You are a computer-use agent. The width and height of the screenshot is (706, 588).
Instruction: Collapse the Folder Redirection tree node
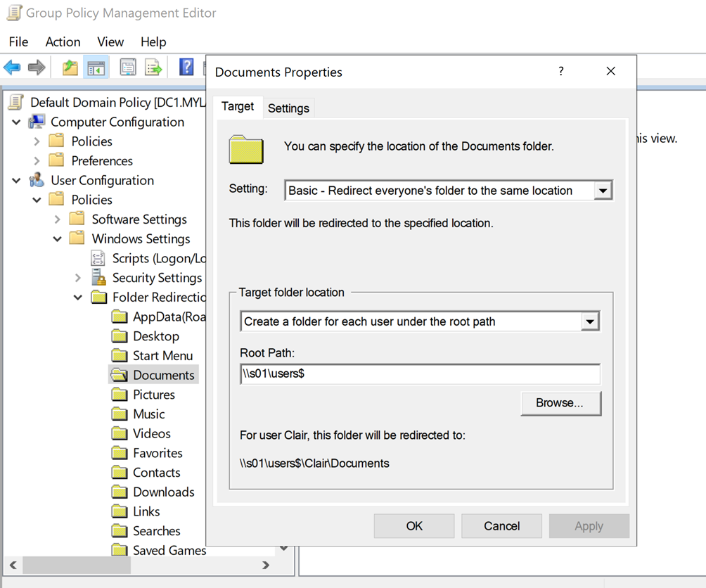[x=78, y=298]
